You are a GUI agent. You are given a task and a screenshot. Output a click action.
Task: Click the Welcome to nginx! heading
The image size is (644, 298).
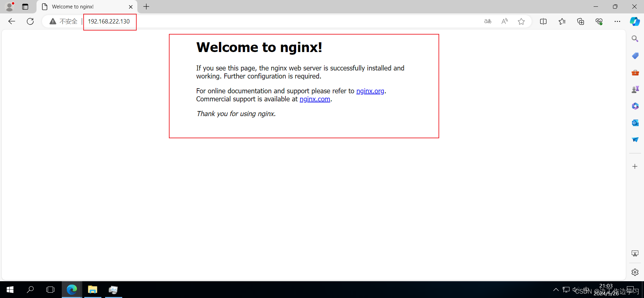(x=259, y=47)
